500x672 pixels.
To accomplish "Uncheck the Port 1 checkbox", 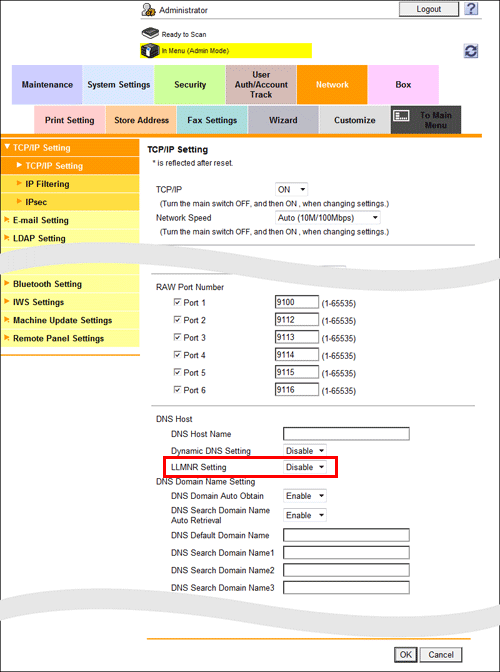I will 177,302.
